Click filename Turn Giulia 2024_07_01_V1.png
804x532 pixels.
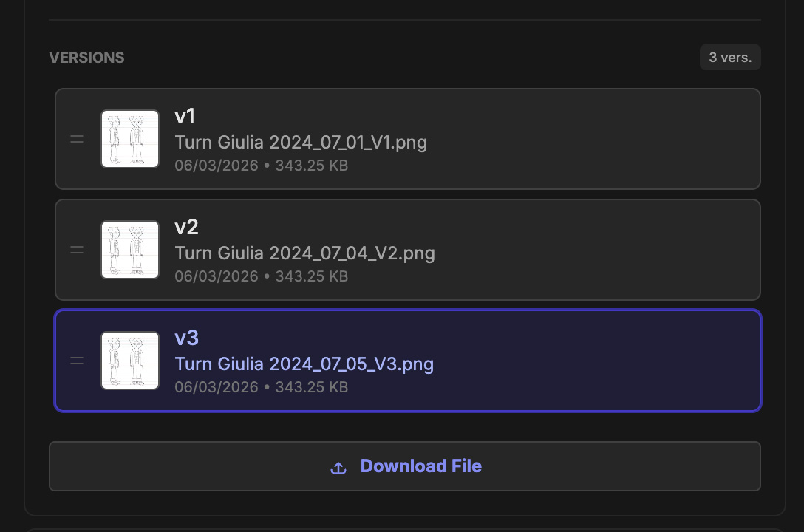[x=301, y=142]
